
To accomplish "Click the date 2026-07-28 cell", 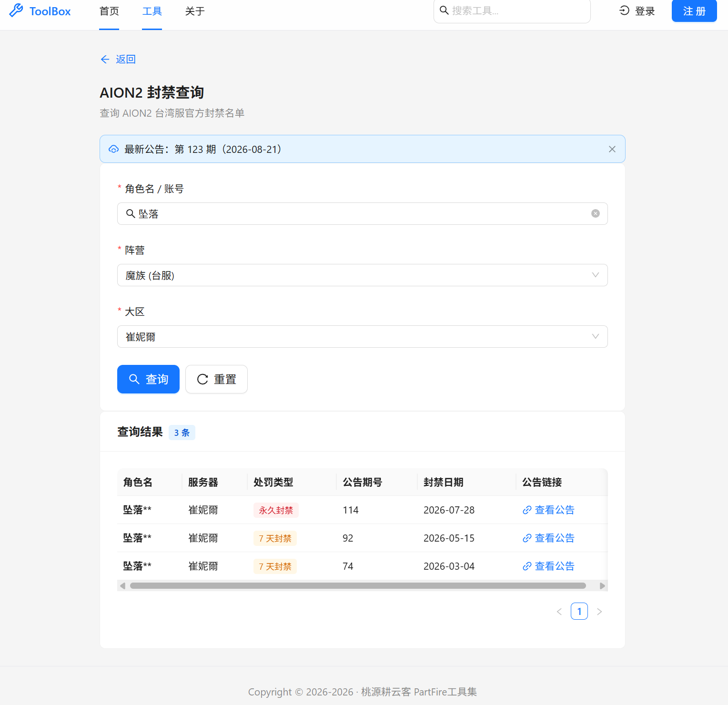I will tap(449, 510).
